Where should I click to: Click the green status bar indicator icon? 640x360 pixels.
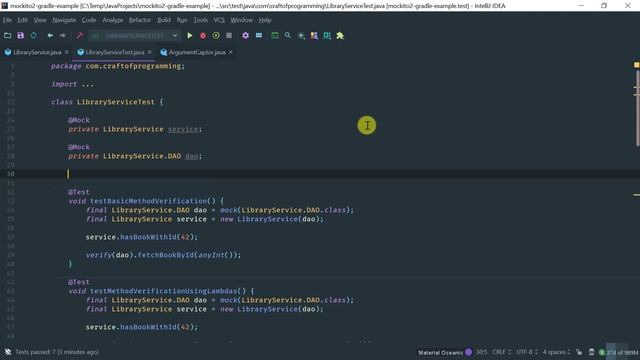pos(602,352)
